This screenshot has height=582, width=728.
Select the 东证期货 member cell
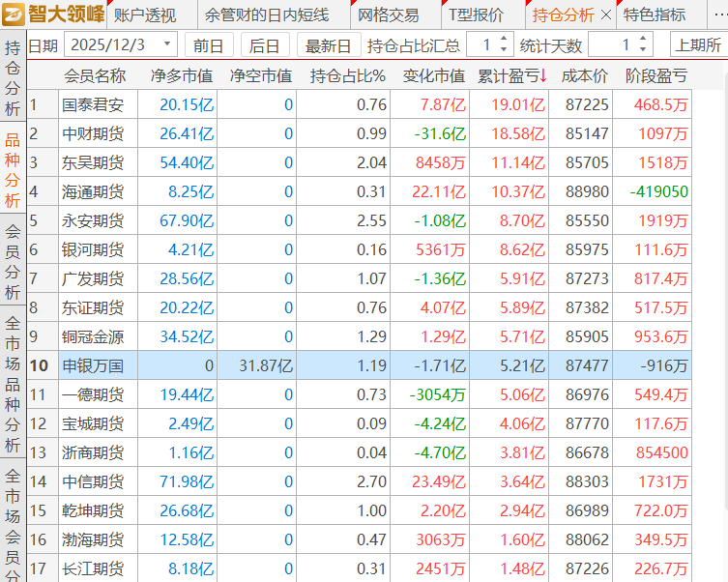click(x=98, y=307)
